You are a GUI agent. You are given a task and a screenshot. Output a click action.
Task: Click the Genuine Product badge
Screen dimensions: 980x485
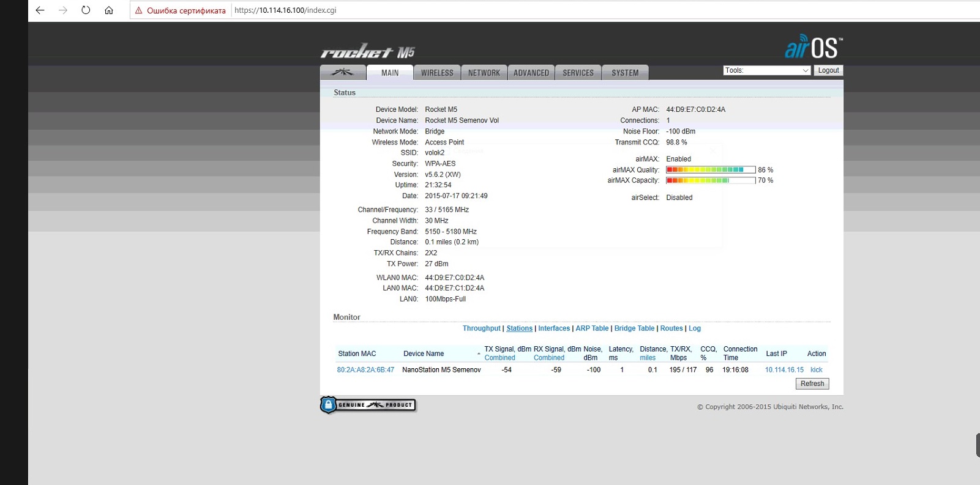pos(368,405)
